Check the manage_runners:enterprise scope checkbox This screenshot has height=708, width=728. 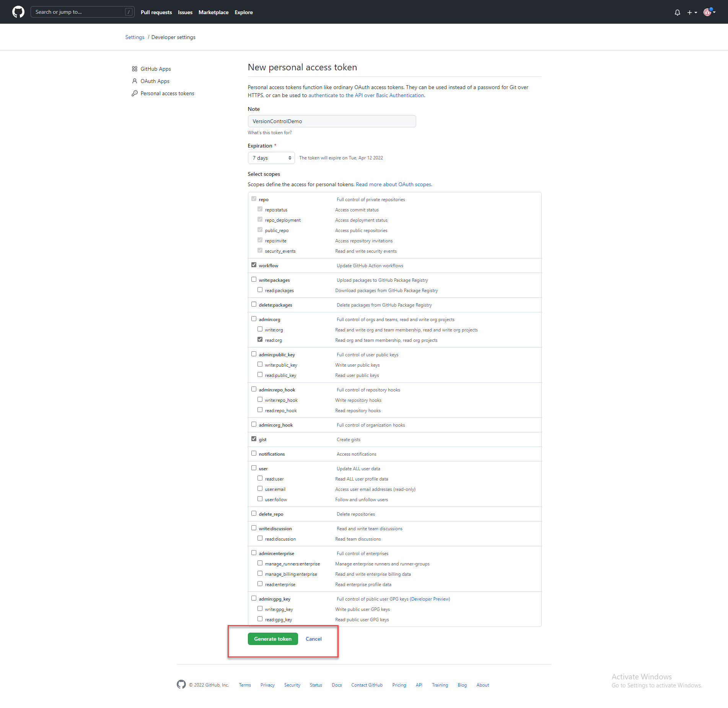[x=260, y=563]
